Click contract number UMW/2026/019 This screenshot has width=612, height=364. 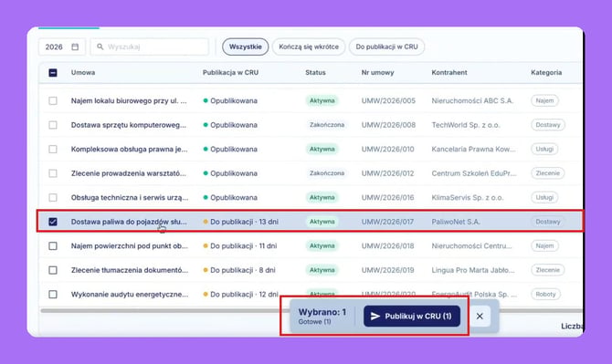coord(387,270)
